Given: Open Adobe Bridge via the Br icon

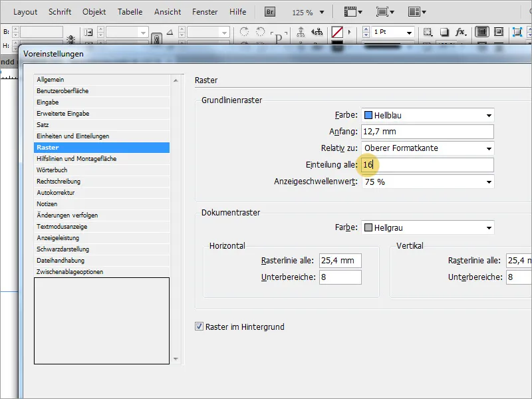Looking at the screenshot, I should (x=270, y=12).
